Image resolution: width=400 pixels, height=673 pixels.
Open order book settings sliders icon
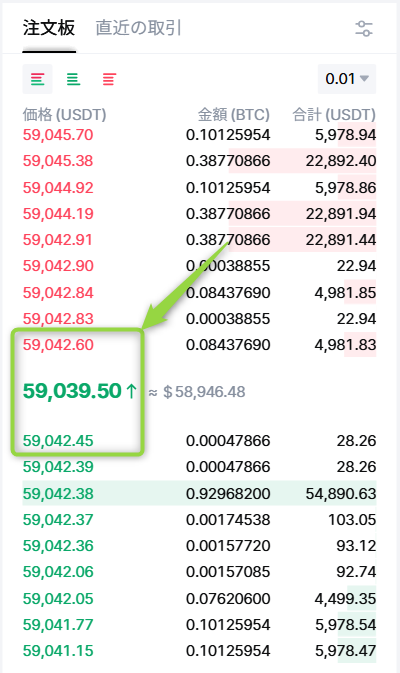point(364,29)
